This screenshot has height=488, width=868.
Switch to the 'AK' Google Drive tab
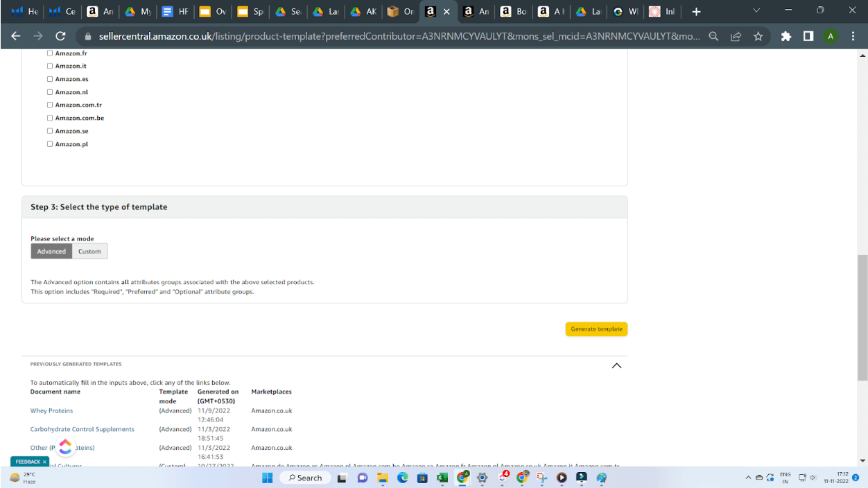[x=363, y=12]
